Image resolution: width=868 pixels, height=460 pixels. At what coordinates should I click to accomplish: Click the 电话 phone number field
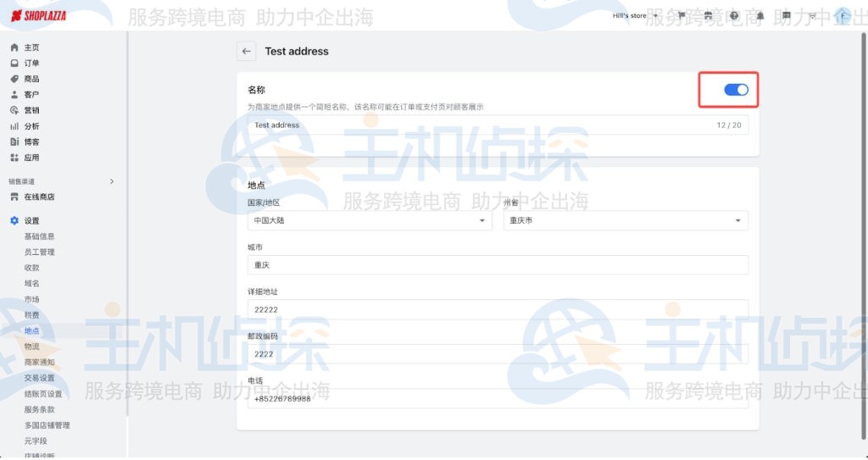(x=498, y=399)
